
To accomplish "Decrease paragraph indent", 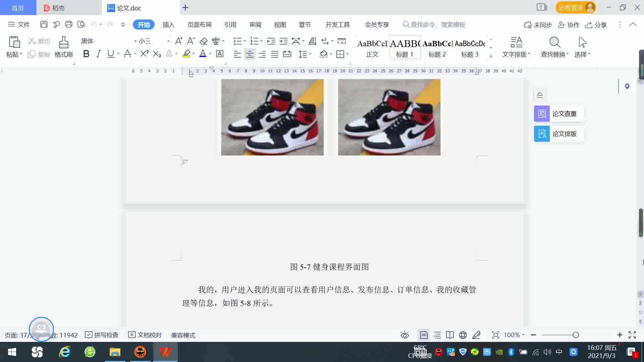I will [x=271, y=41].
